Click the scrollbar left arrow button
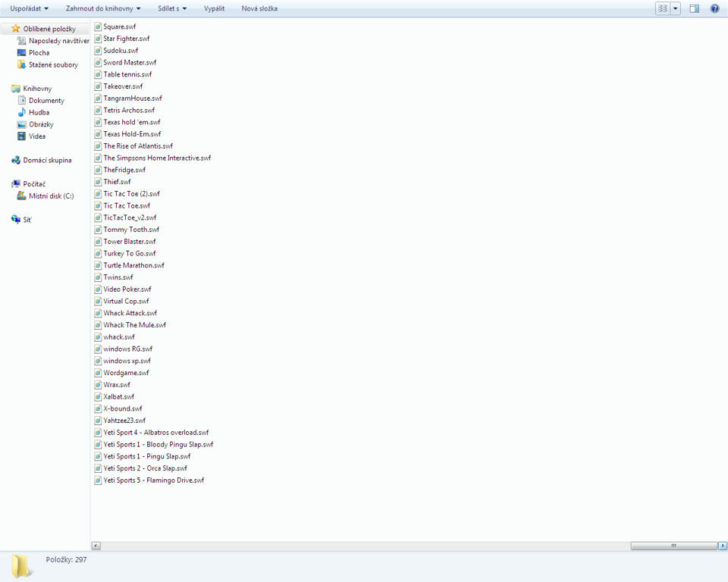This screenshot has width=728, height=582. pyautogui.click(x=96, y=546)
